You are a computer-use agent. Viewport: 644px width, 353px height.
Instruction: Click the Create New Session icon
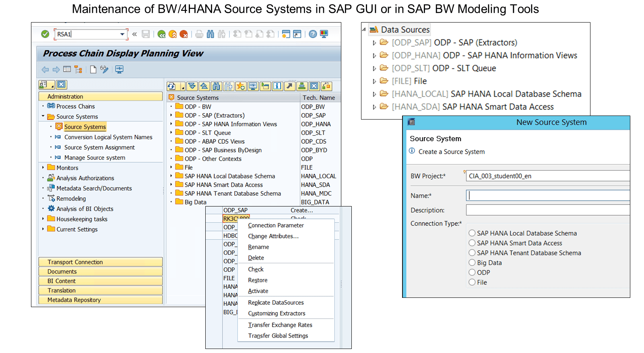[x=286, y=34]
